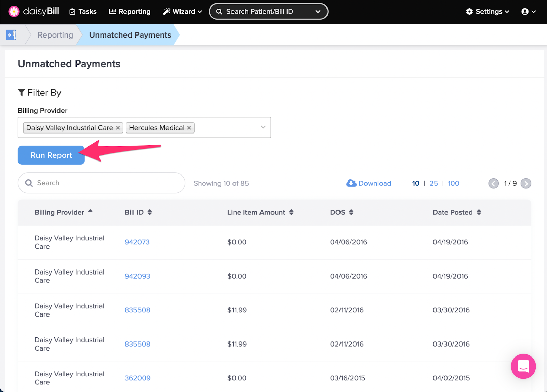The height and width of the screenshot is (392, 547).
Task: Remove Hercules Medical filter tag
Action: [x=189, y=128]
